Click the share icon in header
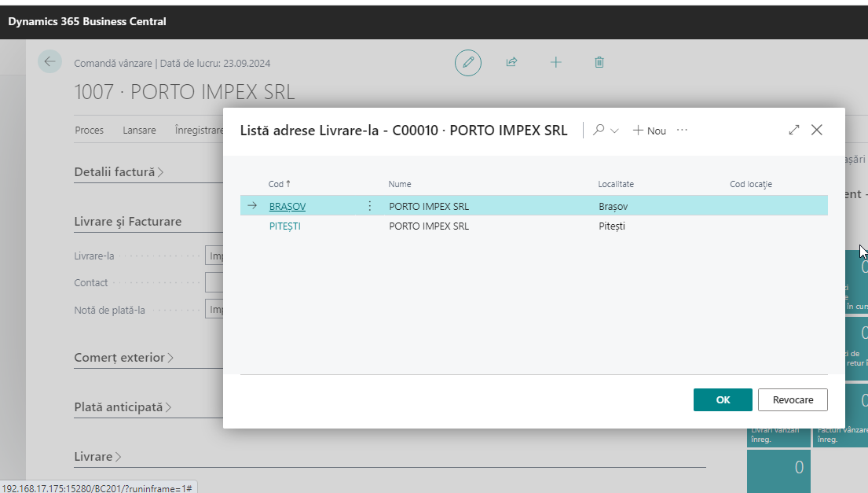868x493 pixels. pos(512,62)
